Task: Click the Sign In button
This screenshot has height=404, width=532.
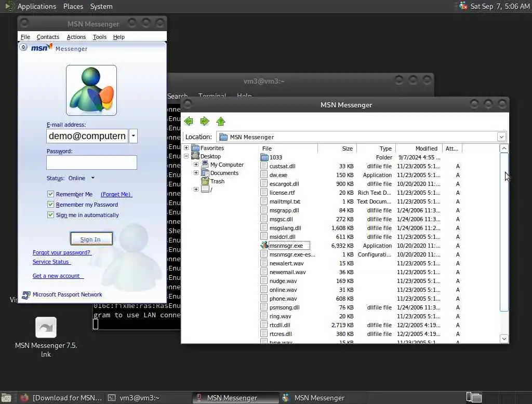Action: click(x=91, y=239)
